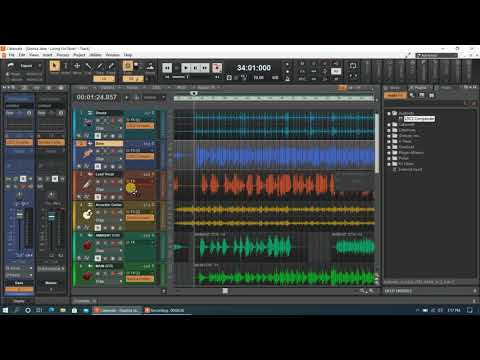Viewport: 480px width, 360px height.
Task: Toggle the Snap to grid button
Action: 128,66
